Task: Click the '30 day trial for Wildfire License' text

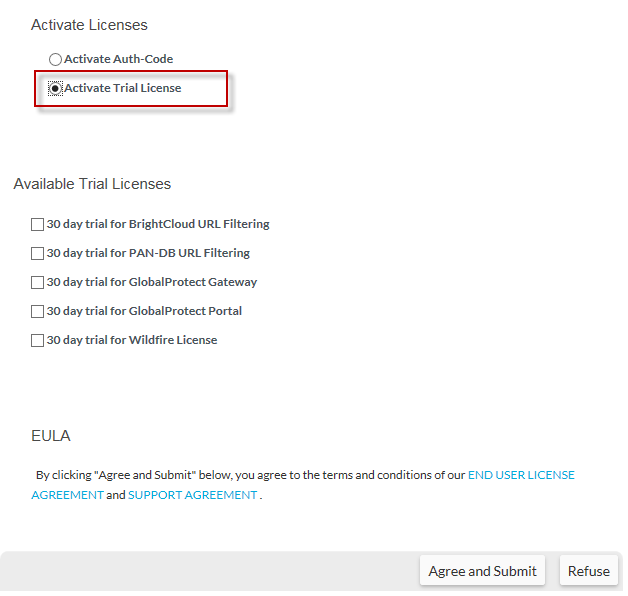Action: tap(132, 339)
